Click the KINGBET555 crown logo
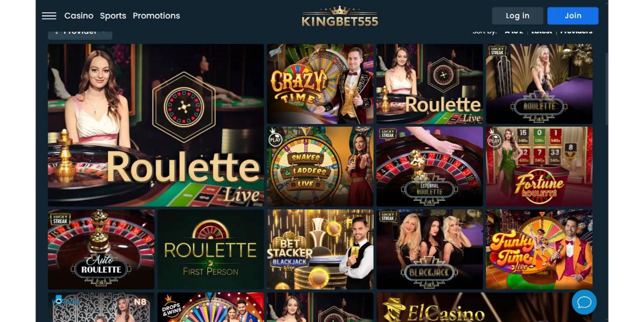This screenshot has width=644, height=322. click(340, 16)
